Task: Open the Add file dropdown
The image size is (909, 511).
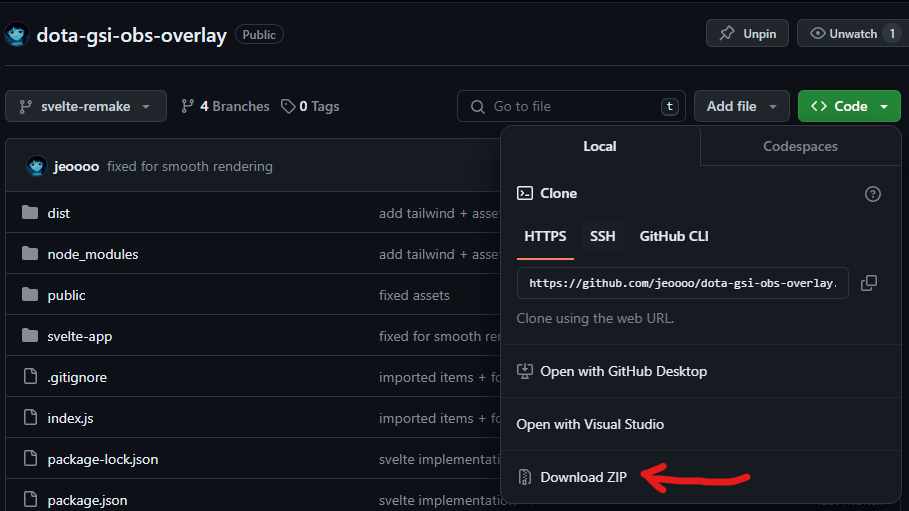Action: point(741,106)
